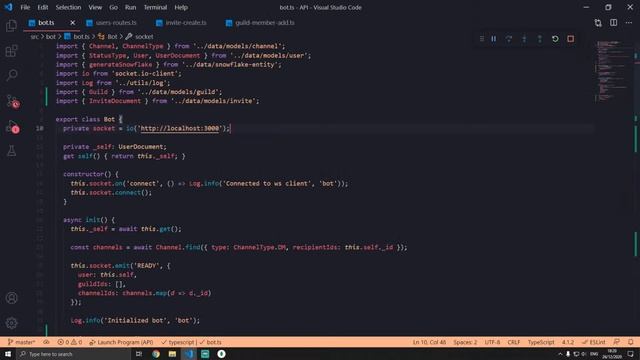Open the Source Control view

(x=12, y=101)
